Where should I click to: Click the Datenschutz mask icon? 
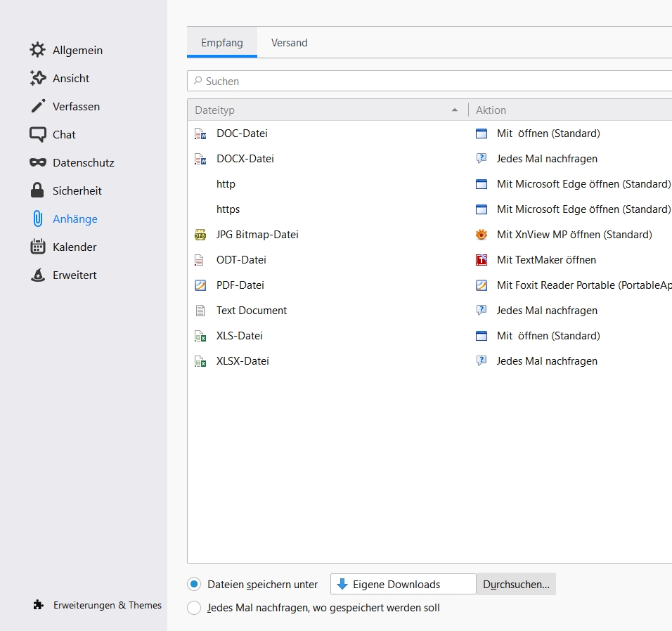tap(37, 162)
